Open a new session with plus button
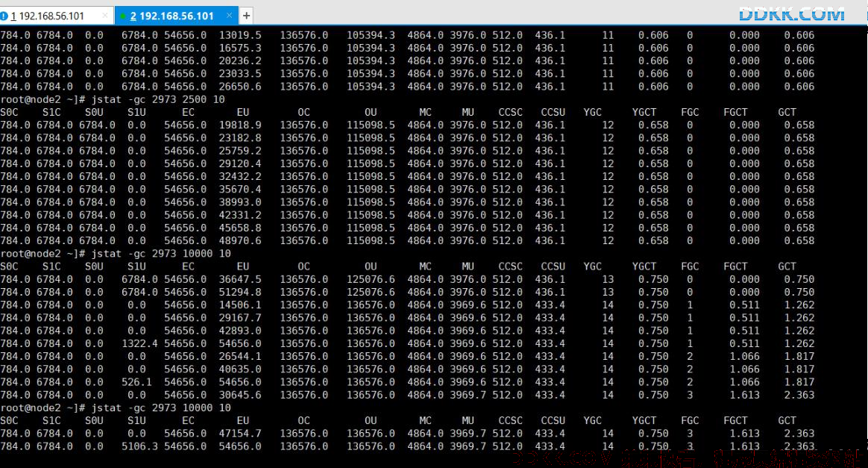The width and height of the screenshot is (868, 468). [246, 16]
